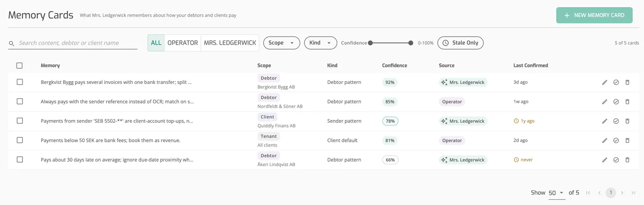Confirm the Nordfeldt & Söner memory card
Image resolution: width=644 pixels, height=205 pixels.
pyautogui.click(x=616, y=101)
